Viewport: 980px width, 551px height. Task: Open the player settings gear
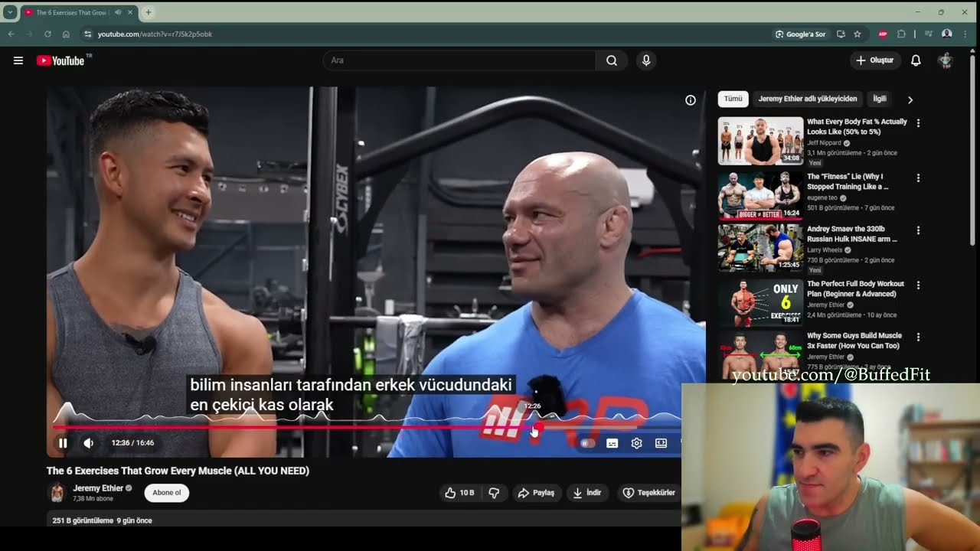[x=636, y=443]
